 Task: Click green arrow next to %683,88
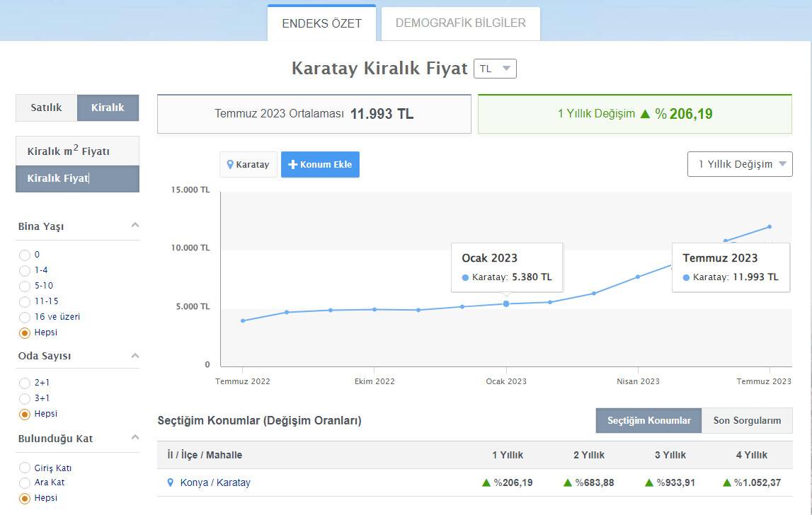click(568, 482)
